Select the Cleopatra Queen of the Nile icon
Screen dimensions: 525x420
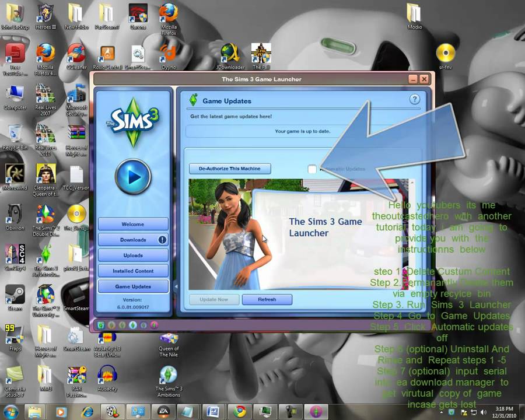45,180
